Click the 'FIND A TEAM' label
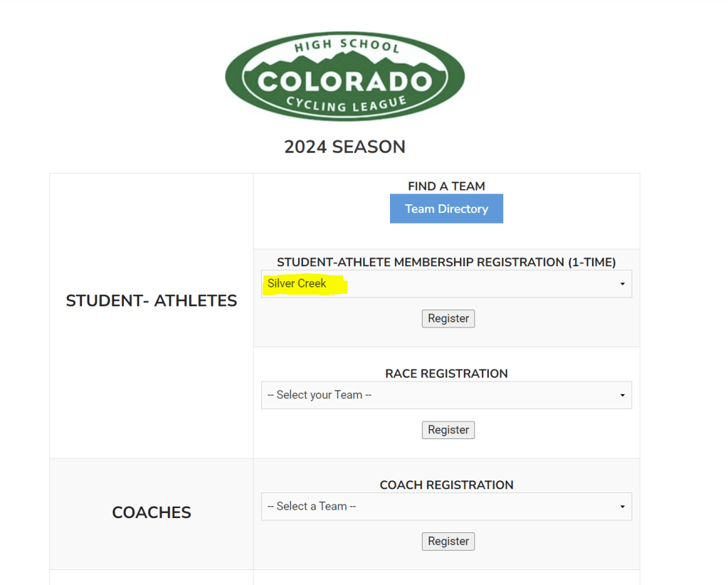The image size is (728, 585). click(x=446, y=186)
